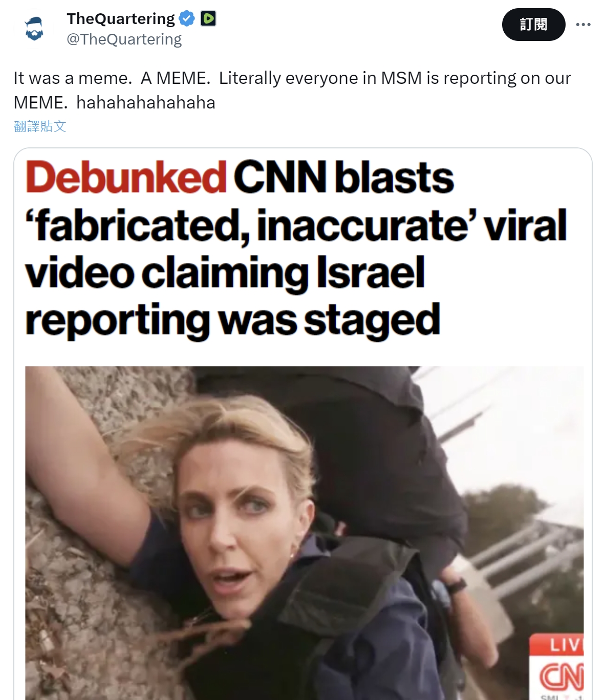Click the 翻譯貼文 translate post link
The height and width of the screenshot is (700, 605).
[x=40, y=126]
